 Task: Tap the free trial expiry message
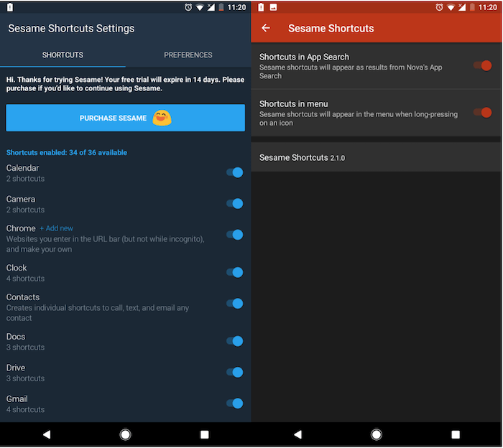click(x=125, y=83)
